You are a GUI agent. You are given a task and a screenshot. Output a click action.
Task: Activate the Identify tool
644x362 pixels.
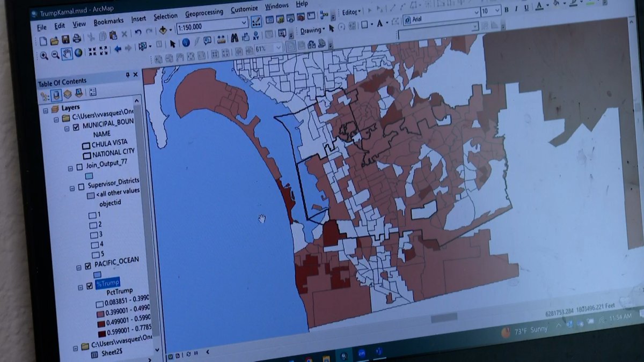(x=186, y=43)
